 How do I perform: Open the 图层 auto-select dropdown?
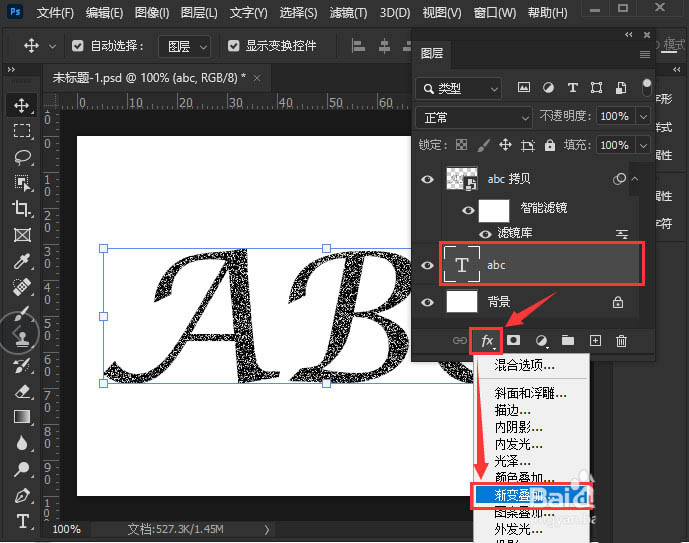coord(185,46)
